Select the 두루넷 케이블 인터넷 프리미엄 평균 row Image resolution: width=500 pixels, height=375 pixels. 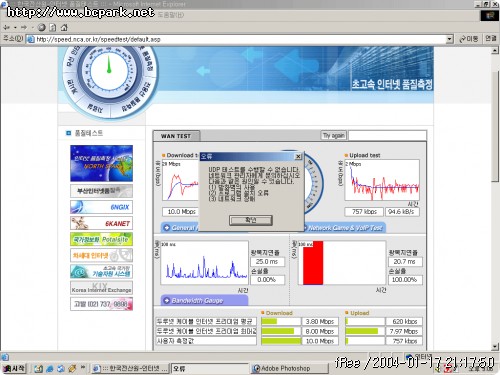click(206, 321)
